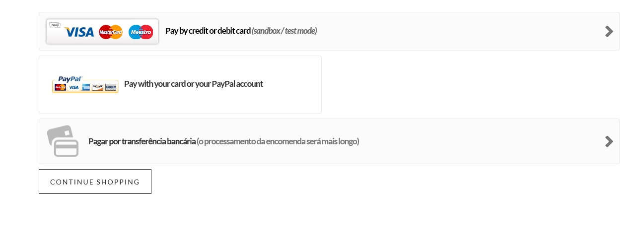Click the American Express icon under PayPal
This screenshot has width=644, height=242.
86,87
